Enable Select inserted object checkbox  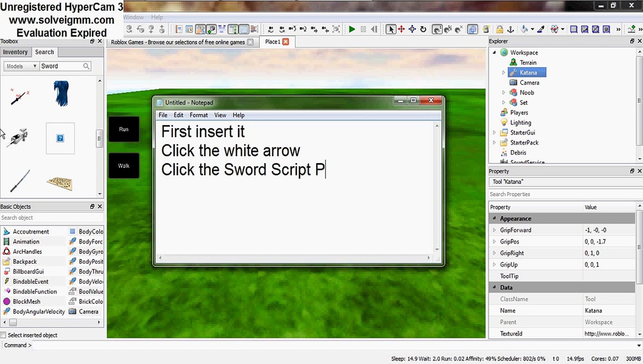(3, 335)
